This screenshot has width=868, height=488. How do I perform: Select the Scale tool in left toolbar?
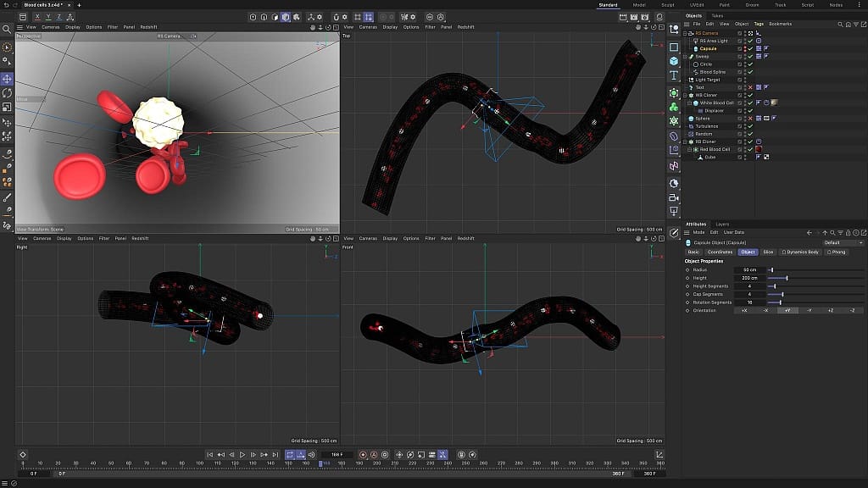[7, 107]
